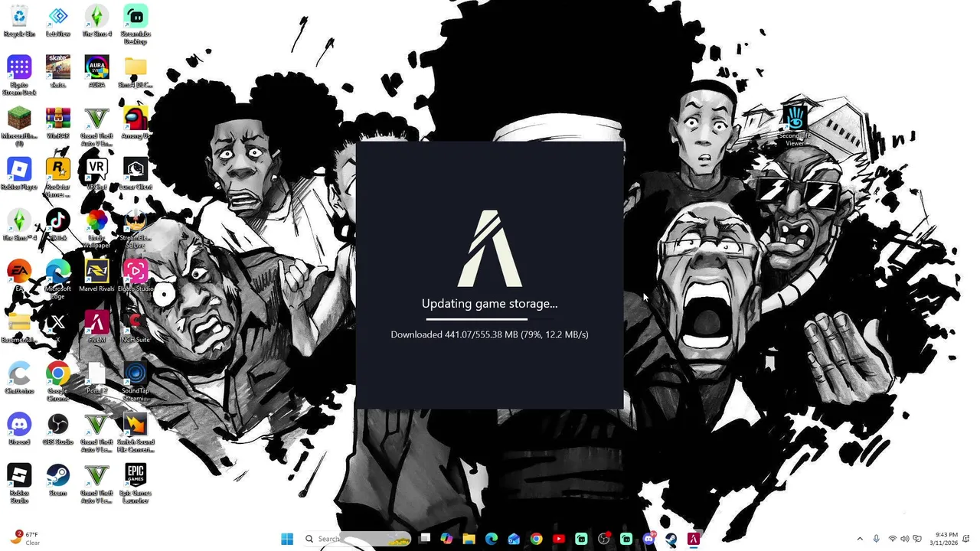
Task: Open the Chatterino desktop shortcut
Action: tap(19, 378)
